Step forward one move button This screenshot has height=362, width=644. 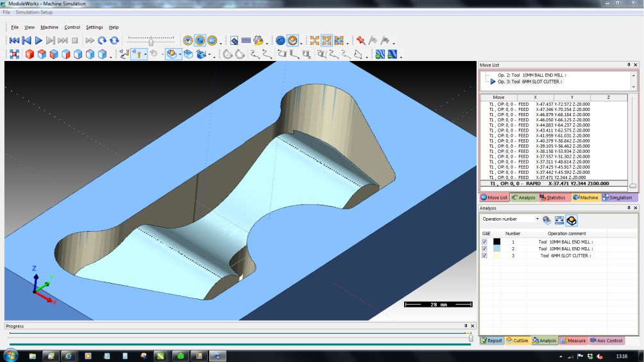(x=51, y=40)
